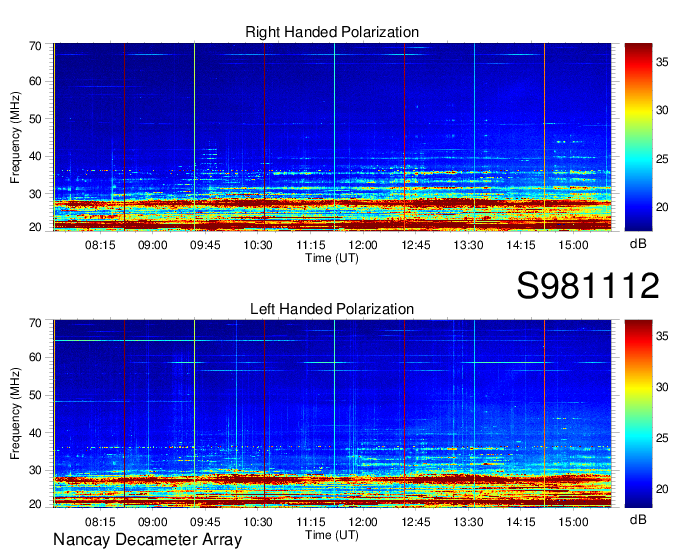Click the 12:45 time tick under top plot

pyautogui.click(x=415, y=245)
